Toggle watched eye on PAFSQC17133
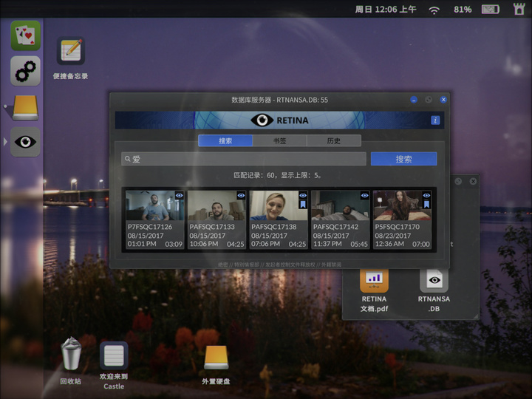The image size is (532, 399). 241,195
